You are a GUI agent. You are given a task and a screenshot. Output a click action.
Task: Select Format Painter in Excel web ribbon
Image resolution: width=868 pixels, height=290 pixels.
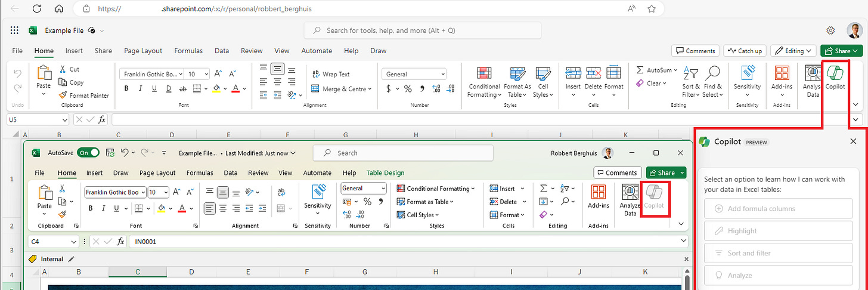pyautogui.click(x=84, y=95)
